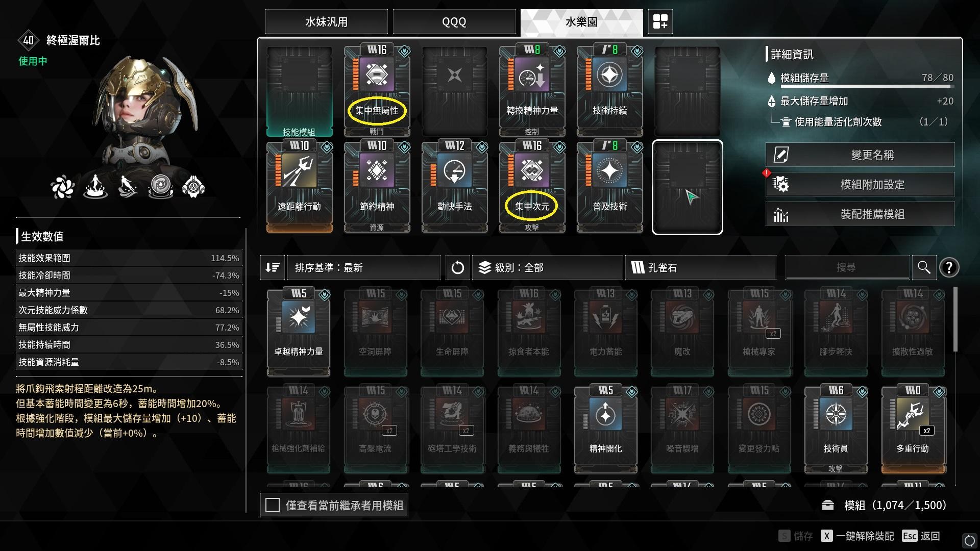This screenshot has width=980, height=551.
Task: Enable 僅查看當前繼承者用模組 checkbox
Action: click(x=273, y=506)
